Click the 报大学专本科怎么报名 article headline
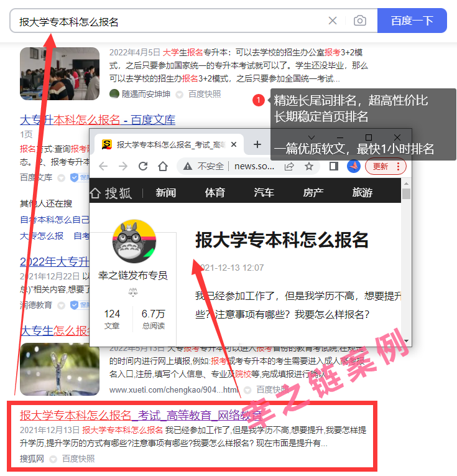The height and width of the screenshot is (476, 457). 282,240
